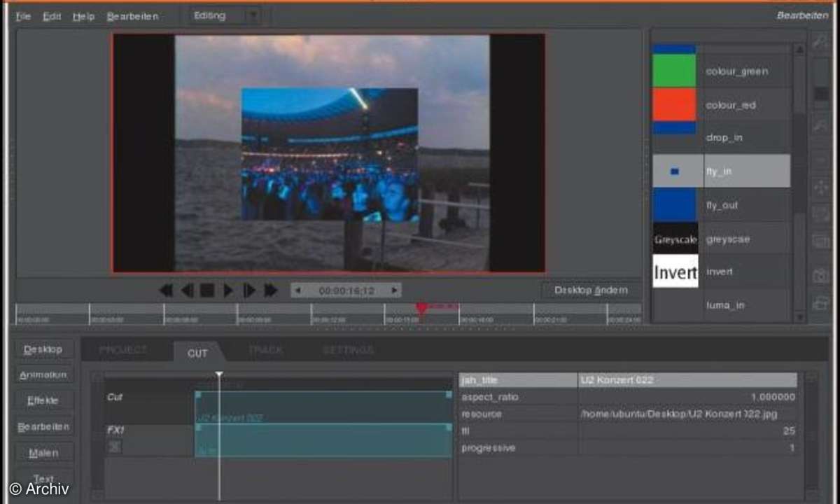Click effects list scroll up arrow
Screen dimensions: 840x504
[799, 49]
